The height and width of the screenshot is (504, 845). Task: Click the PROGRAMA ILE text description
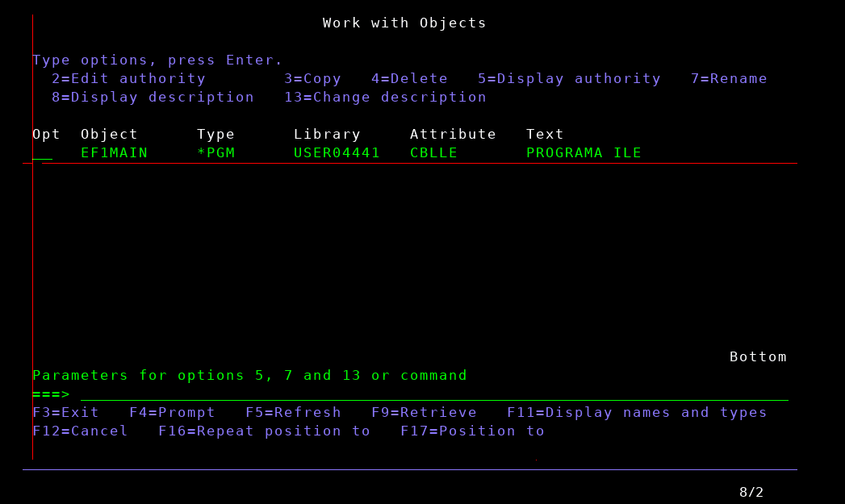coord(584,153)
